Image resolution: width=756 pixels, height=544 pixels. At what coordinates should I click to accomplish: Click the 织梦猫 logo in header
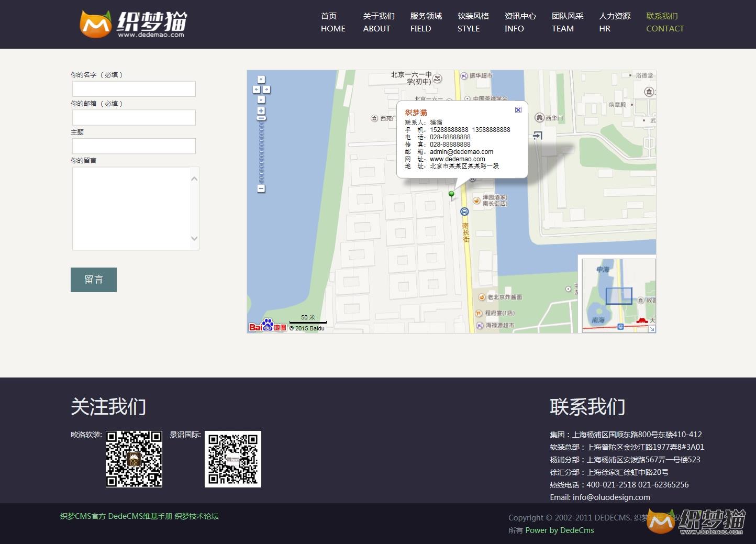[x=133, y=24]
